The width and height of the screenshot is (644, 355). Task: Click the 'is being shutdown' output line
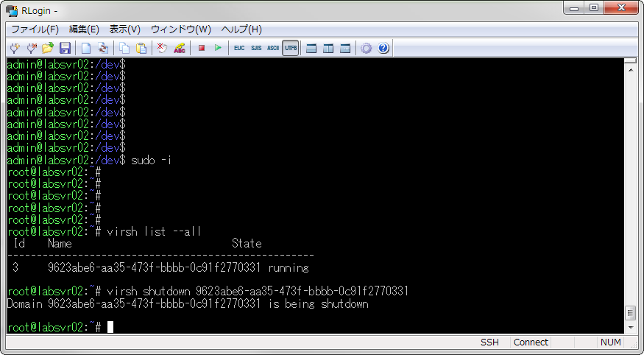[188, 304]
